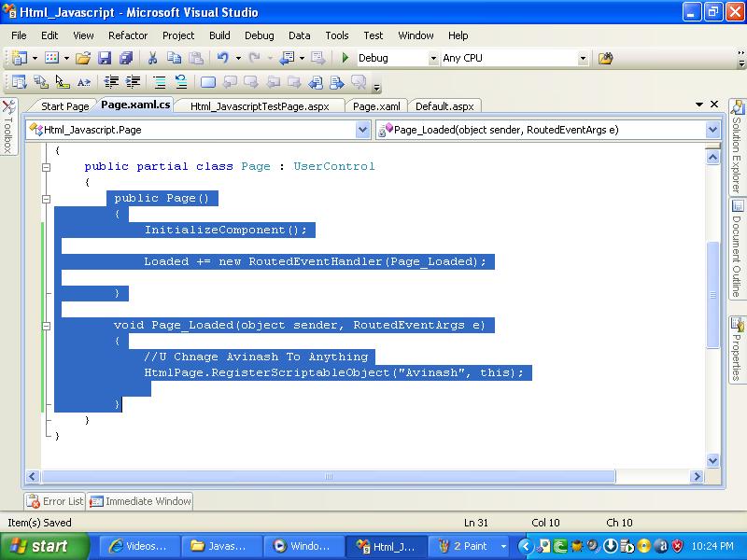The height and width of the screenshot is (560, 747).
Task: Open the Document Outline side tab
Action: coord(737,249)
